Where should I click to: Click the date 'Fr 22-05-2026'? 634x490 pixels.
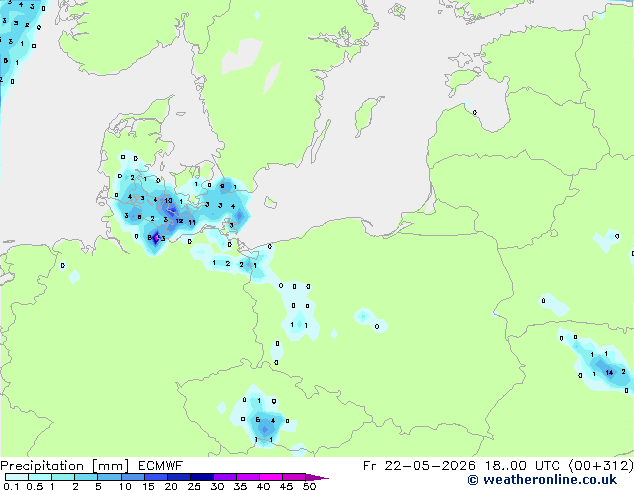pos(419,466)
